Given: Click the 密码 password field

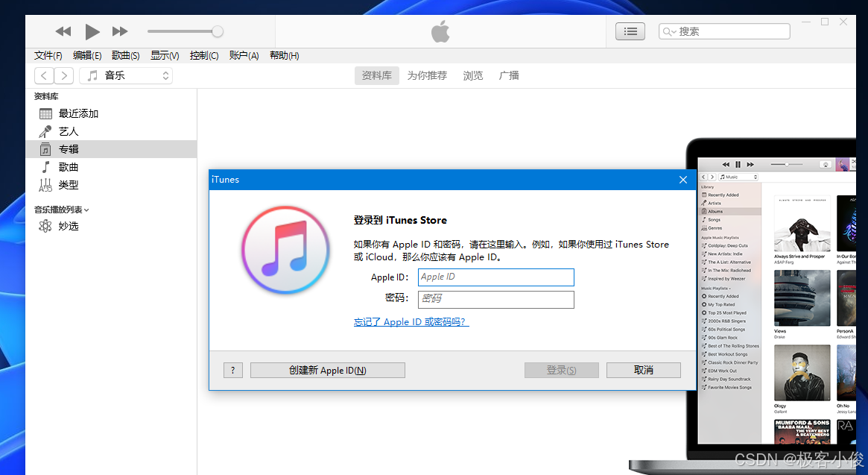Looking at the screenshot, I should click(496, 299).
